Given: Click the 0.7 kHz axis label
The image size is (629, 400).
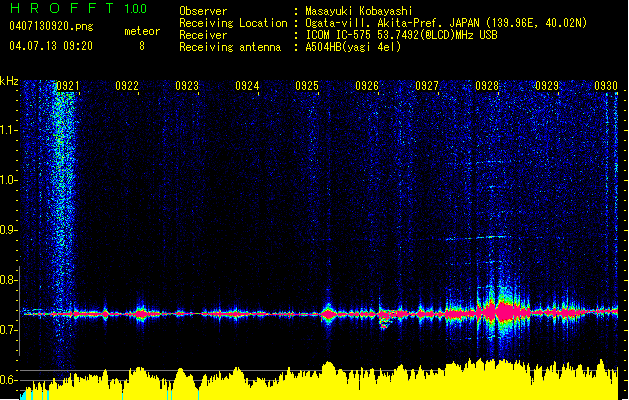Looking at the screenshot, I should 8,330.
